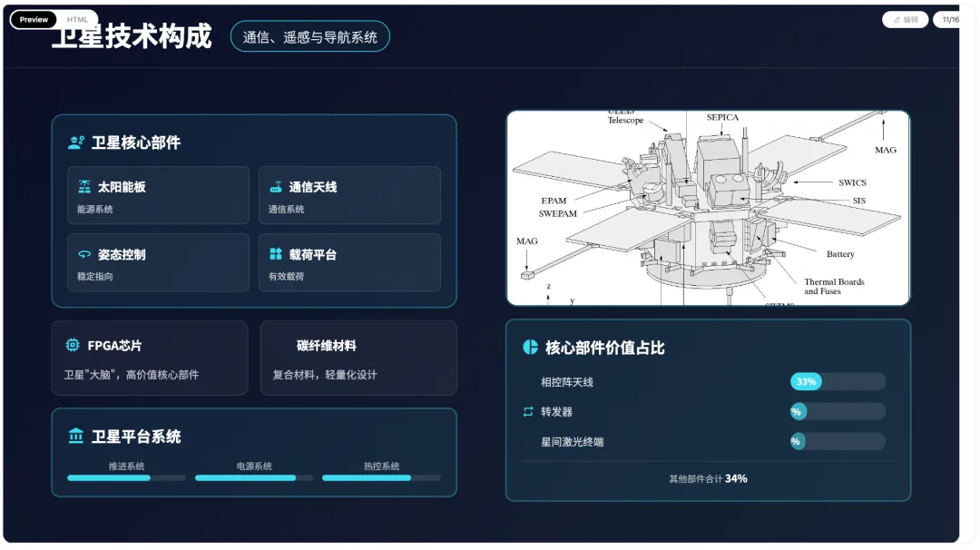Click the Battery label in diagram

point(840,254)
